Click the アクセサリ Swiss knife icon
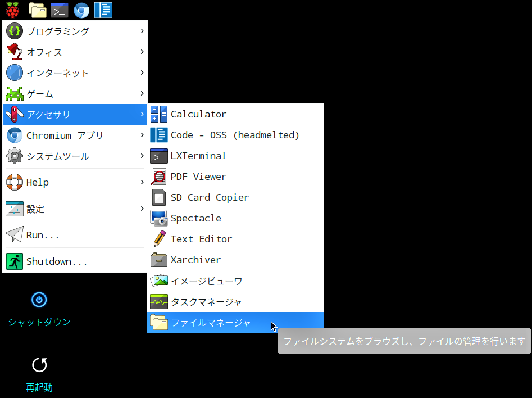 (15, 115)
